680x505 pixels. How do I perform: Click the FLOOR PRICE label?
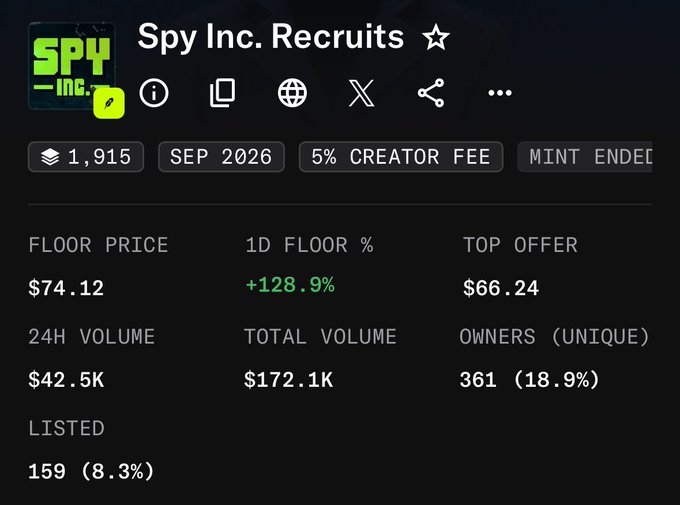tap(98, 245)
